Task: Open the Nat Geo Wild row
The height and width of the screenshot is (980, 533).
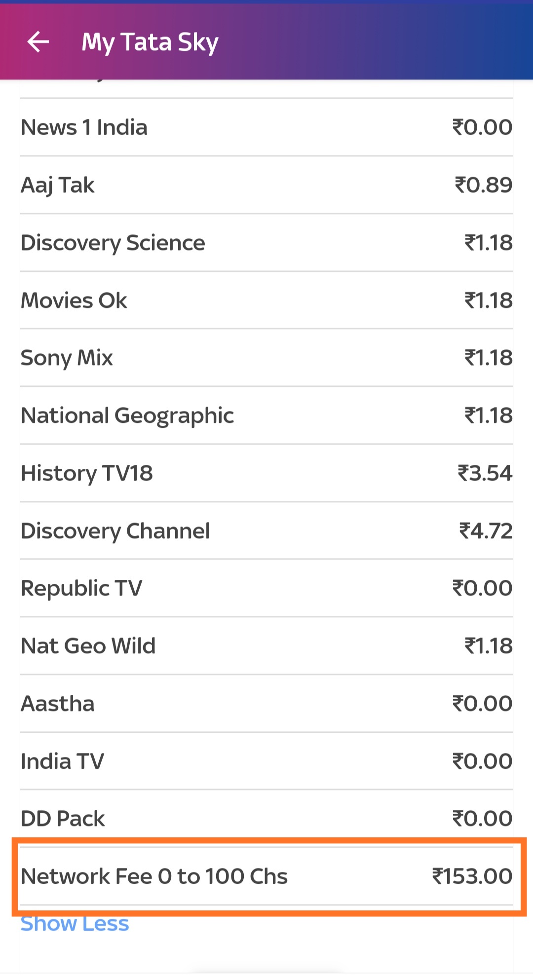Action: coord(266,646)
